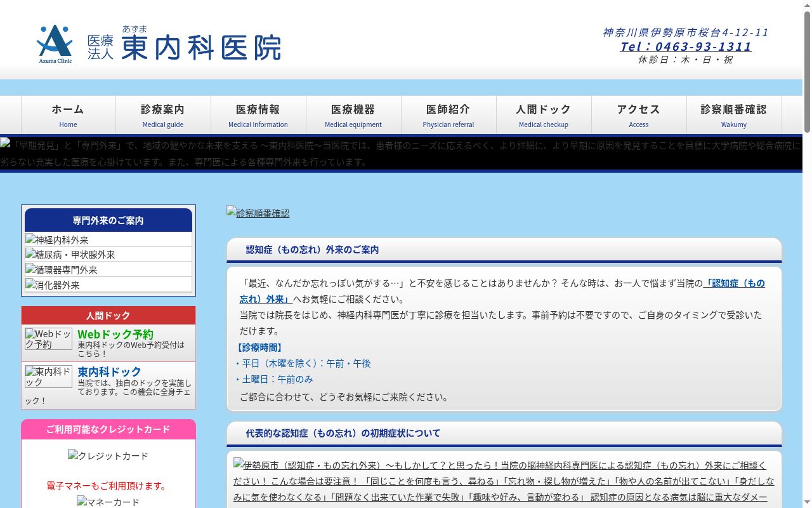Click the black banner slogan text
Viewport: 812px width, 508px height.
(x=401, y=154)
